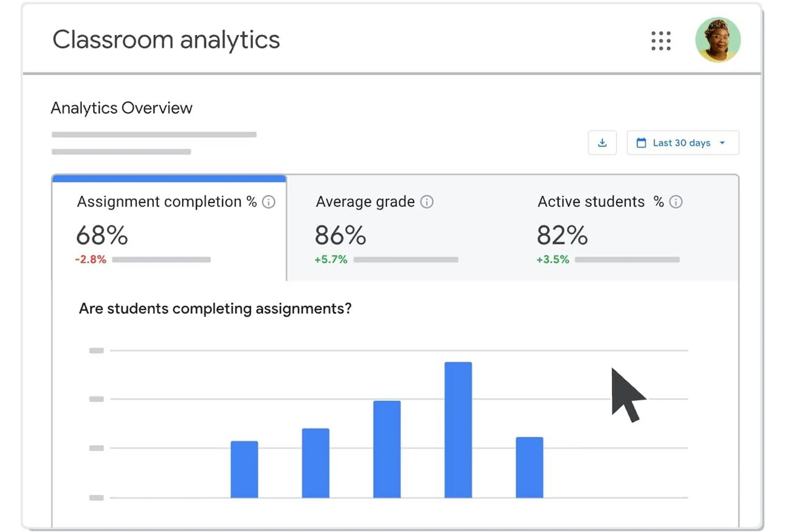
Task: Click info icon next to Average grade
Action: point(427,202)
